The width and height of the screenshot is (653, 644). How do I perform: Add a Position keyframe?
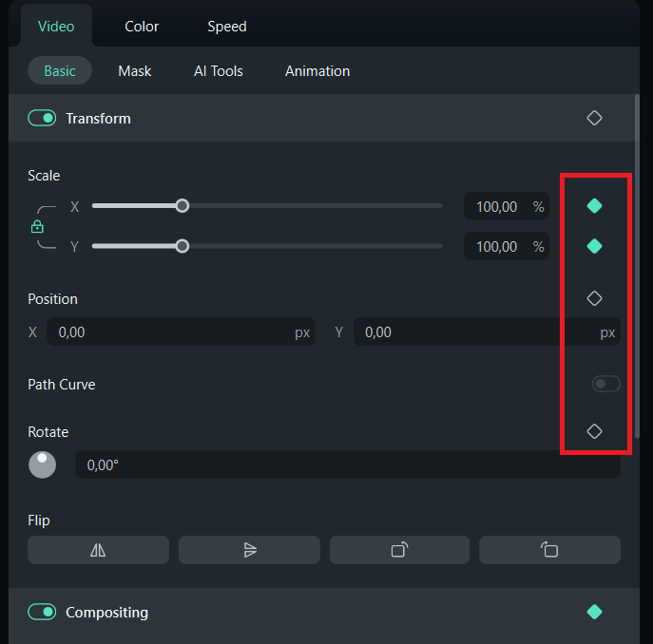(x=594, y=298)
